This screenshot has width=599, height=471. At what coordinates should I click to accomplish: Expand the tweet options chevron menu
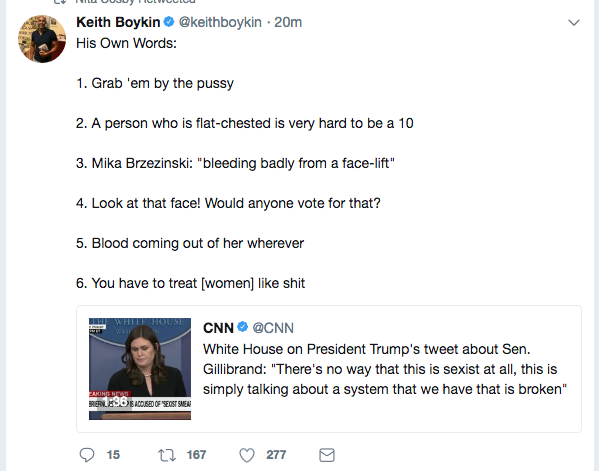pyautogui.click(x=574, y=23)
